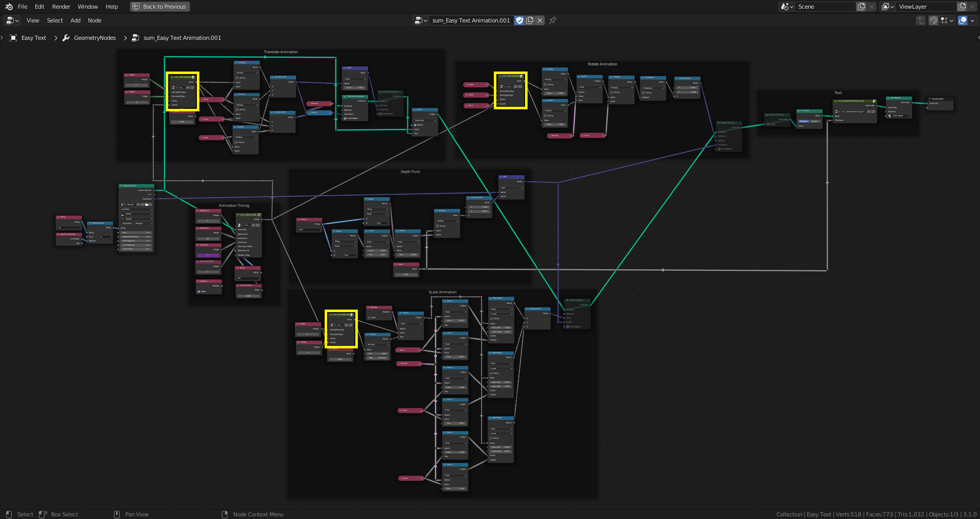Click the Box Select mouse icon in status bar
Viewport: 980px width, 519px height.
pyautogui.click(x=42, y=514)
